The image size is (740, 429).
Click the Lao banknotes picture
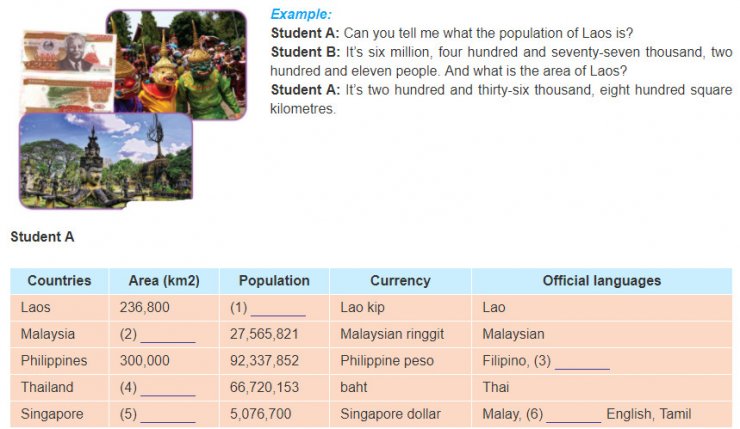coord(66,72)
